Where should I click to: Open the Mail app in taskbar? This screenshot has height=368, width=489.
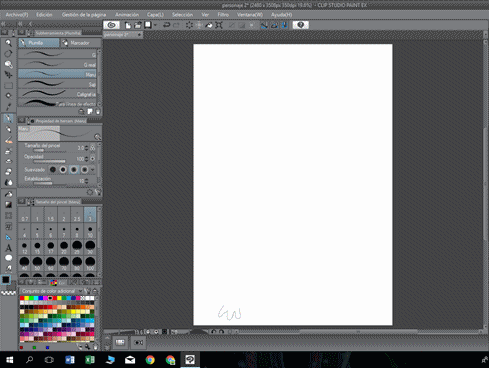point(130,360)
